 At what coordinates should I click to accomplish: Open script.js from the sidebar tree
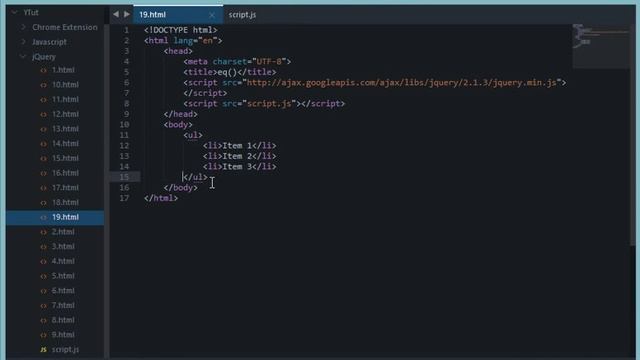point(65,349)
